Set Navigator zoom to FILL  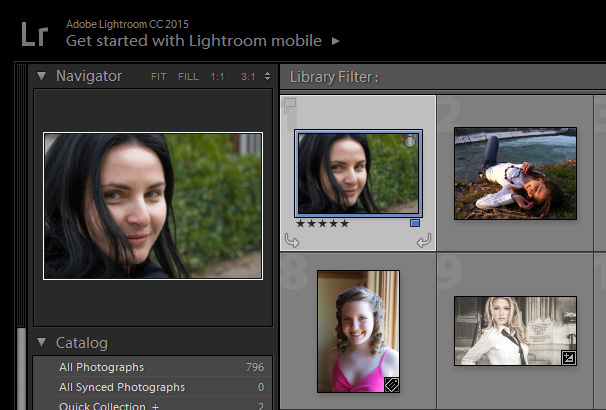point(188,77)
